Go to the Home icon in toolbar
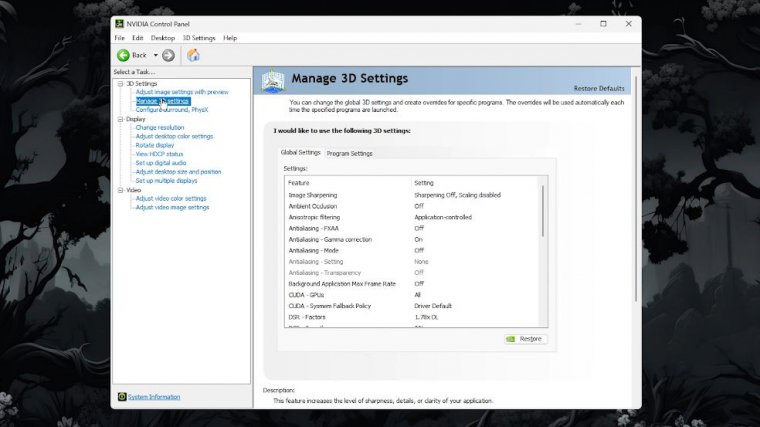760x427 pixels. [193, 55]
